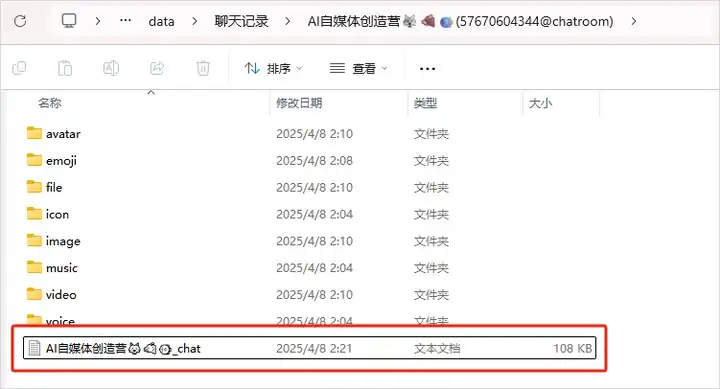
Task: Click the avatar folder name
Action: [x=63, y=134]
